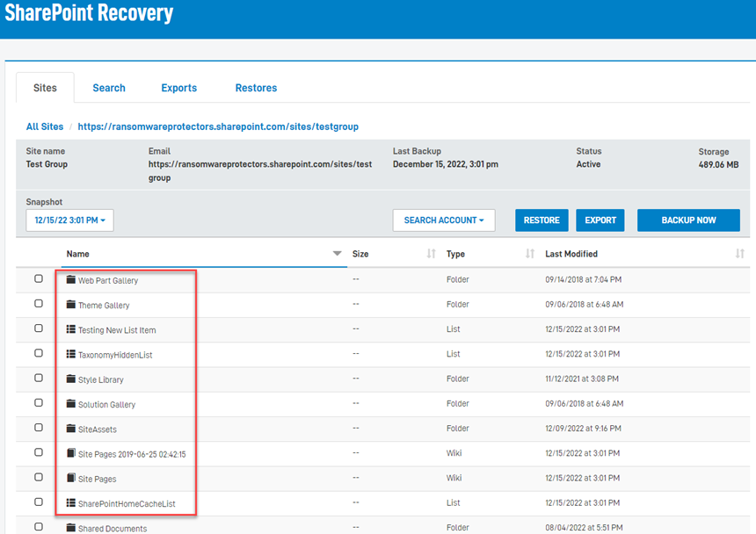This screenshot has width=756, height=534.
Task: Toggle the Name column sort arrow
Action: tap(337, 253)
